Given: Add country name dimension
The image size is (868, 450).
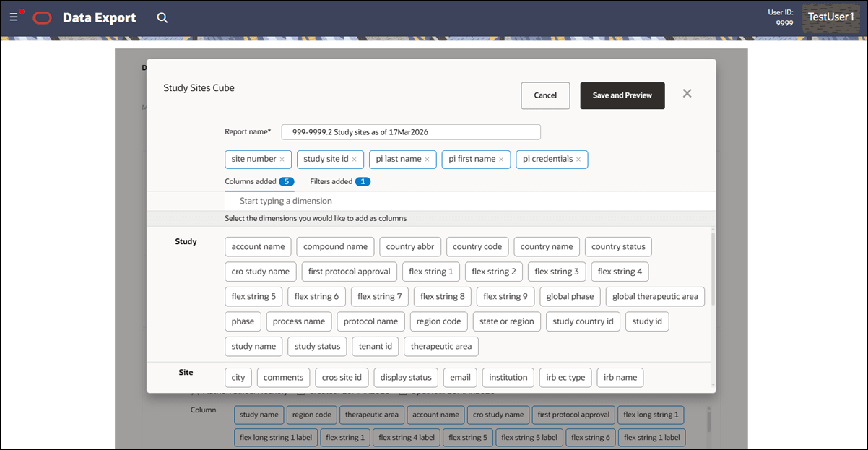Looking at the screenshot, I should [x=547, y=246].
